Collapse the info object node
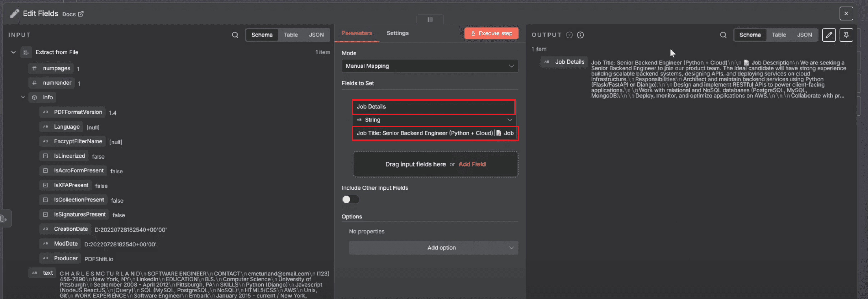Image resolution: width=868 pixels, height=299 pixels. pos(23,97)
